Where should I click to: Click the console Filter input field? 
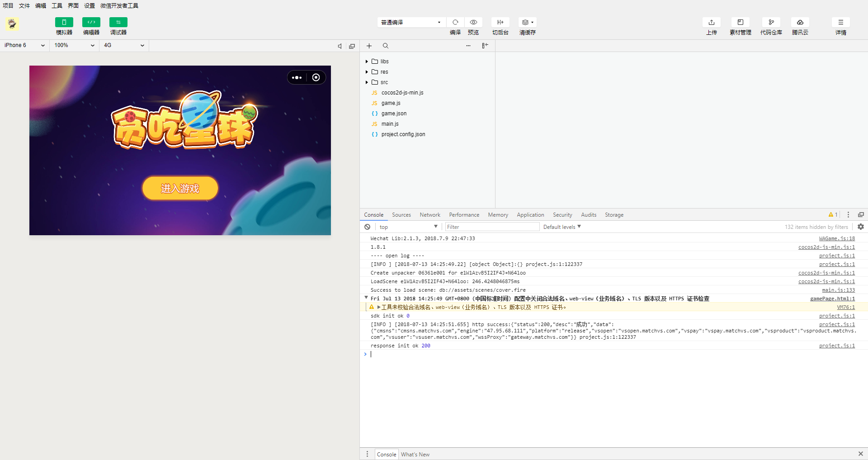(492, 227)
